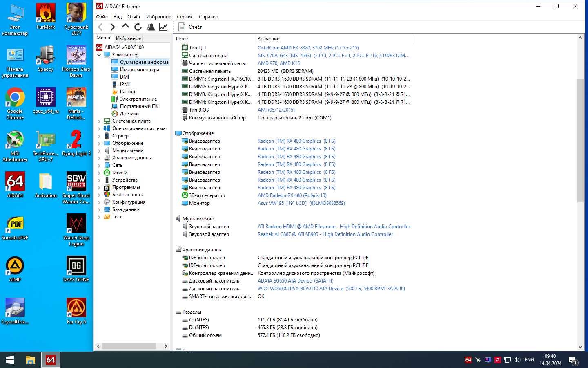Open the Сервис menu
The height and width of the screenshot is (368, 588).
tap(185, 17)
